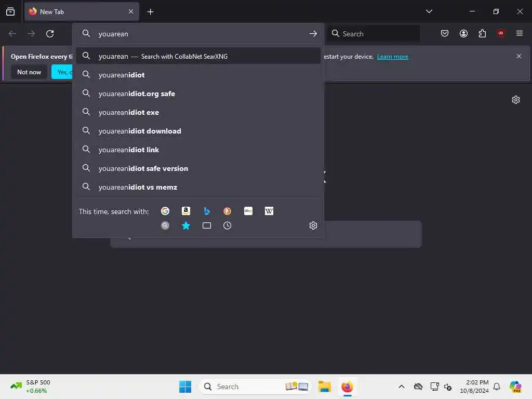This screenshot has height=399, width=532.
Task: Search with Bing icon
Action: click(207, 211)
